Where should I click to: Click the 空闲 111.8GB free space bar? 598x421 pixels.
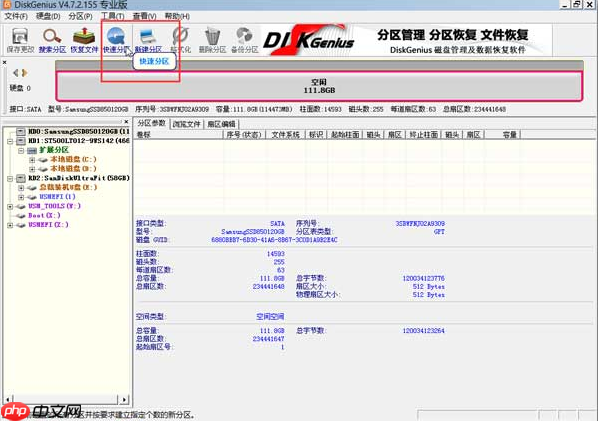point(319,86)
